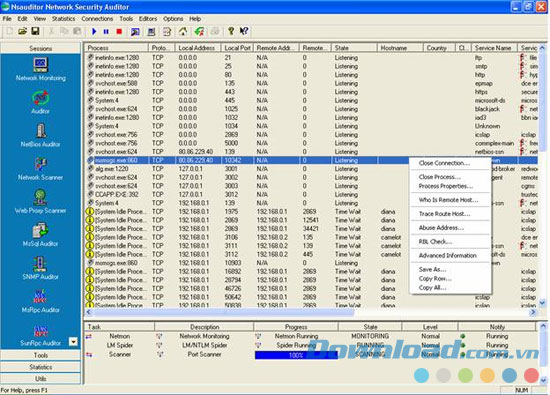This screenshot has width=550, height=395.
Task: Open the SNMP Auditor icon
Action: [x=40, y=268]
